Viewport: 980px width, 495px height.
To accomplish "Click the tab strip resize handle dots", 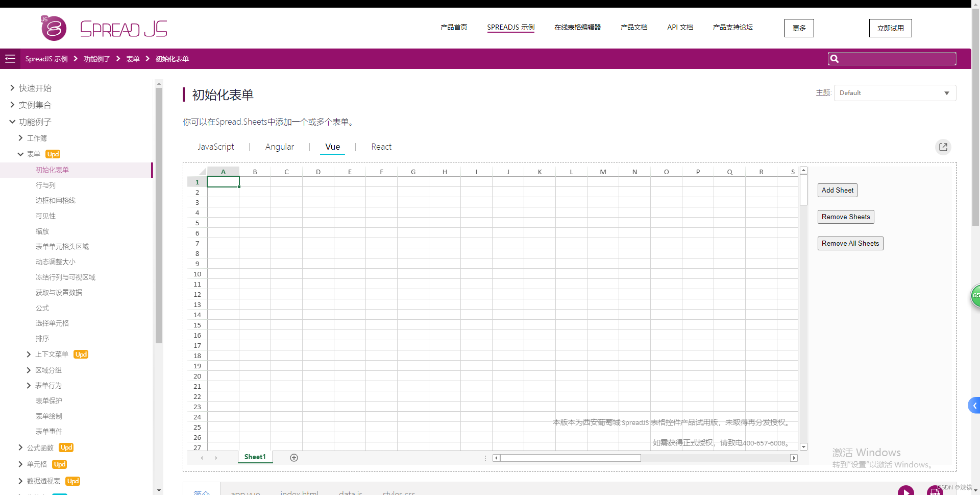I will 485,458.
